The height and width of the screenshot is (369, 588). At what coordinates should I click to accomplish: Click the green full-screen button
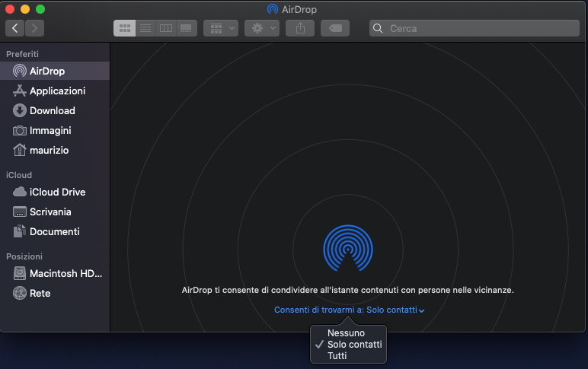(x=40, y=9)
